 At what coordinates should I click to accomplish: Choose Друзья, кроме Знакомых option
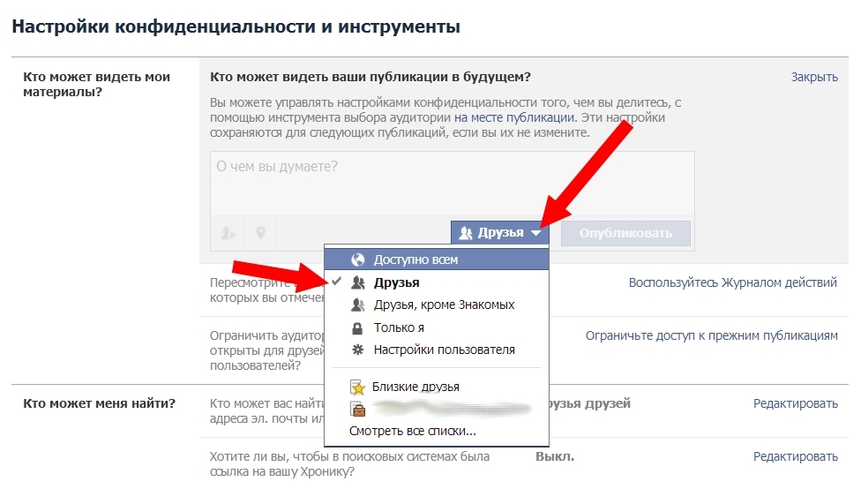click(x=437, y=305)
